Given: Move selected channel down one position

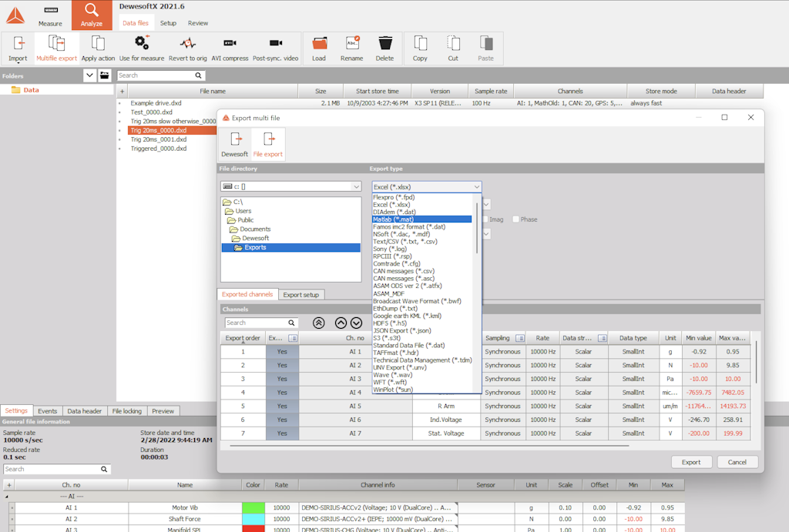Looking at the screenshot, I should pyautogui.click(x=356, y=323).
